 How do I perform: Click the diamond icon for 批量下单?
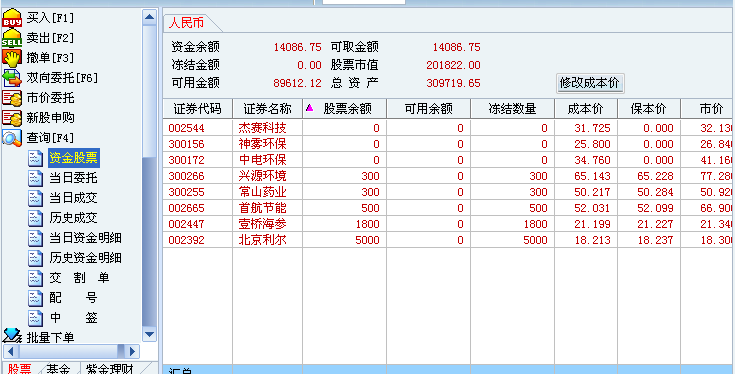[x=12, y=336]
